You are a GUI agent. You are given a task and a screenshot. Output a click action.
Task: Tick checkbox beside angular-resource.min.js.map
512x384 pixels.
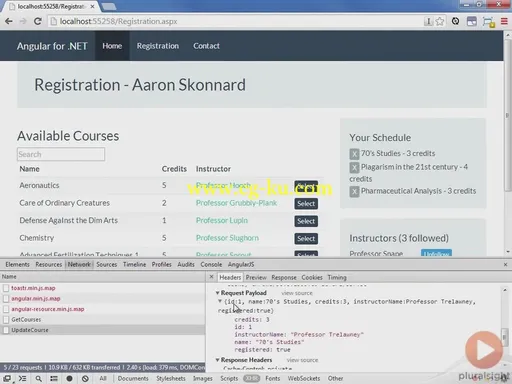[6, 309]
